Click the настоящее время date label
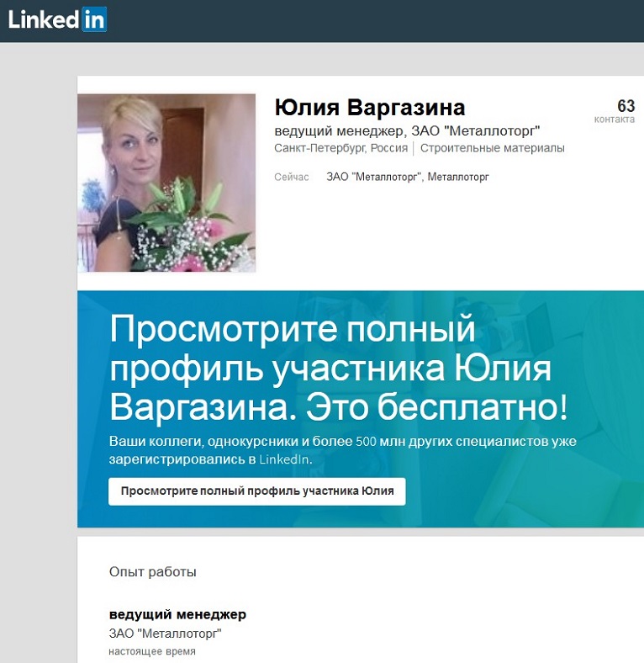The width and height of the screenshot is (644, 663). click(152, 651)
